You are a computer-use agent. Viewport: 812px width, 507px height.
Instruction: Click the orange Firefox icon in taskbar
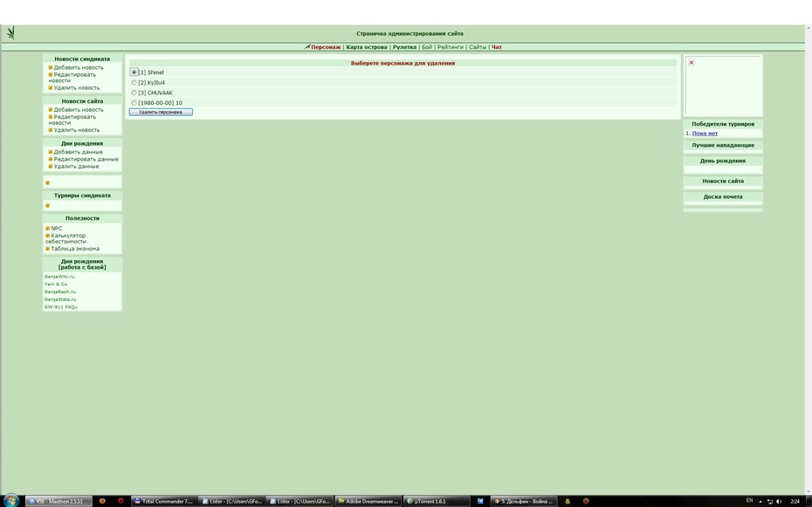tap(102, 501)
